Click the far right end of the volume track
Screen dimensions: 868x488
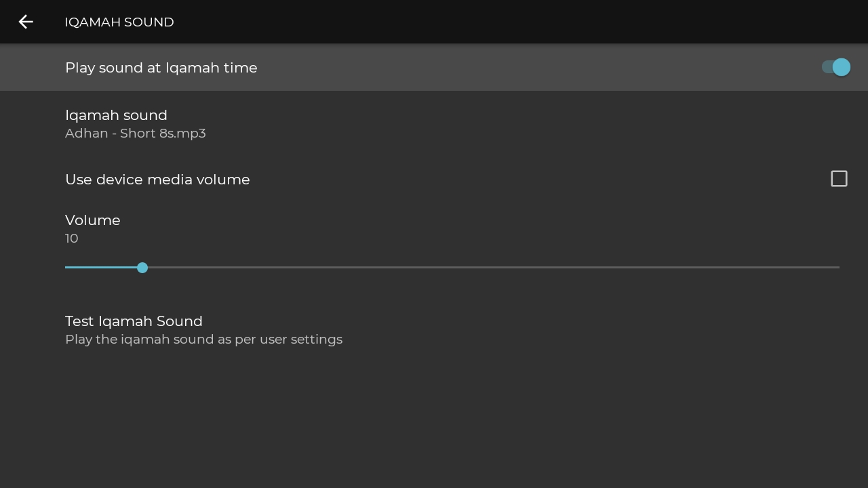click(x=838, y=268)
